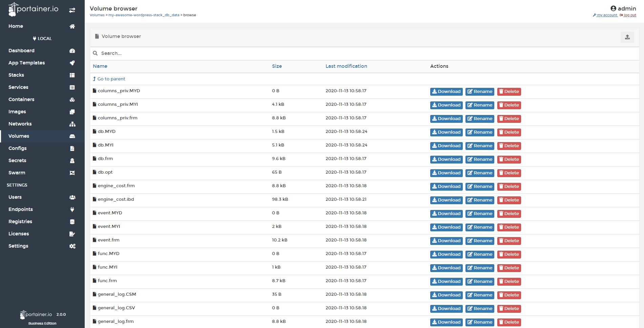Open the Stacks menu item
The width and height of the screenshot is (644, 328).
16,75
